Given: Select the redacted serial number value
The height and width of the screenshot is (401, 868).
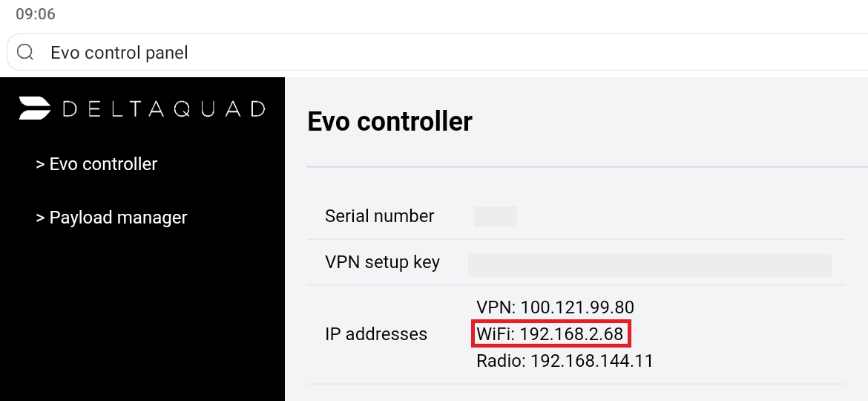Looking at the screenshot, I should tap(496, 217).
